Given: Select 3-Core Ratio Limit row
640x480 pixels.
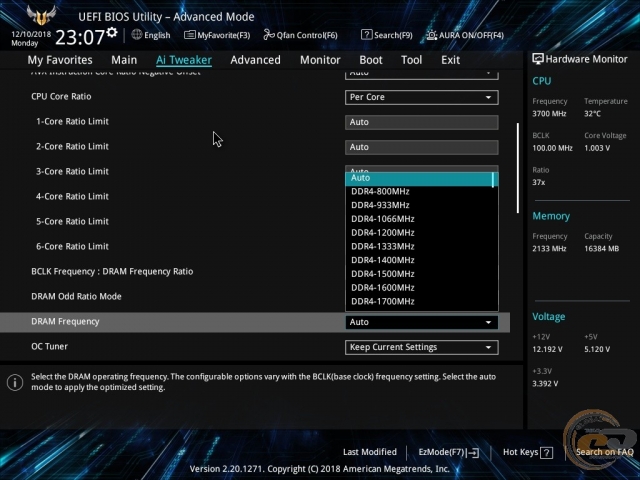Looking at the screenshot, I should [72, 171].
